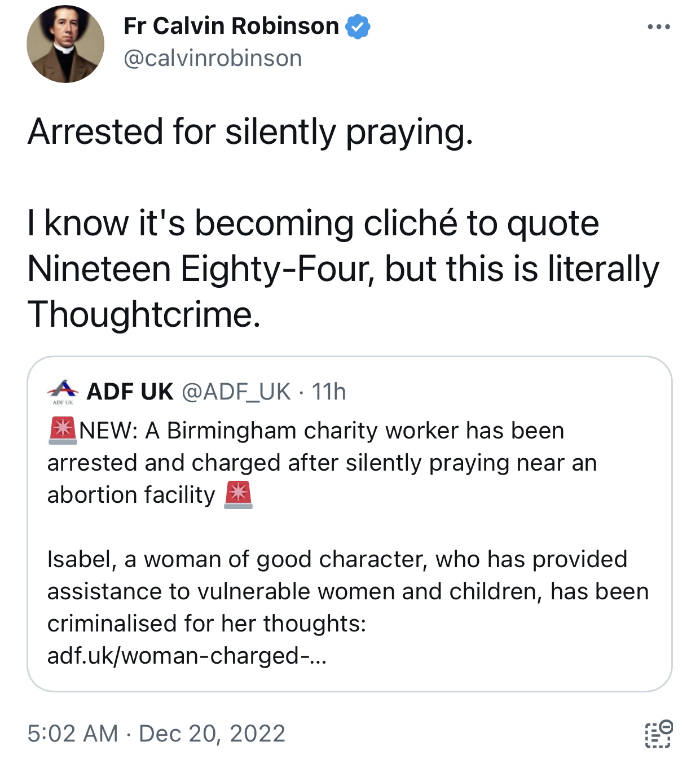The image size is (700, 772).
Task: Open the three-dot more options menu
Action: tap(658, 27)
